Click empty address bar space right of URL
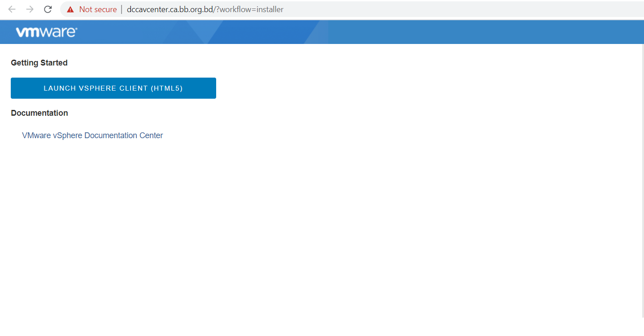The height and width of the screenshot is (336, 644). coord(448,9)
